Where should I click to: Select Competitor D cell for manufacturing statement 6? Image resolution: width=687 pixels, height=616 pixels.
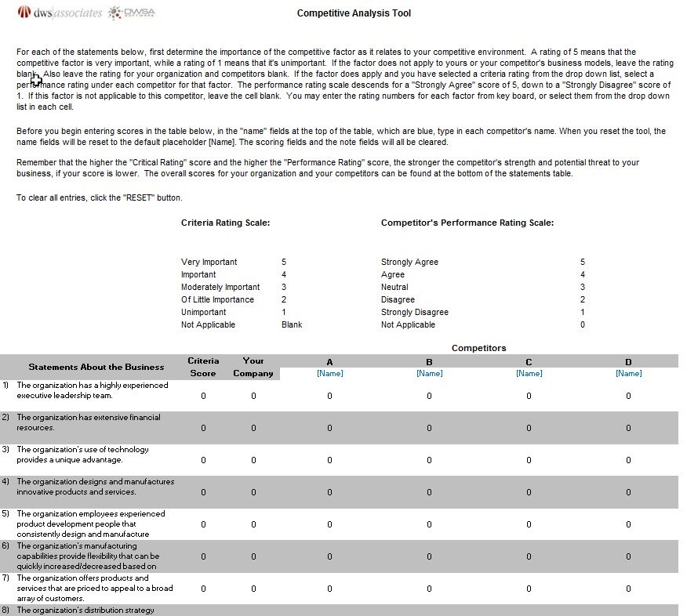[629, 556]
